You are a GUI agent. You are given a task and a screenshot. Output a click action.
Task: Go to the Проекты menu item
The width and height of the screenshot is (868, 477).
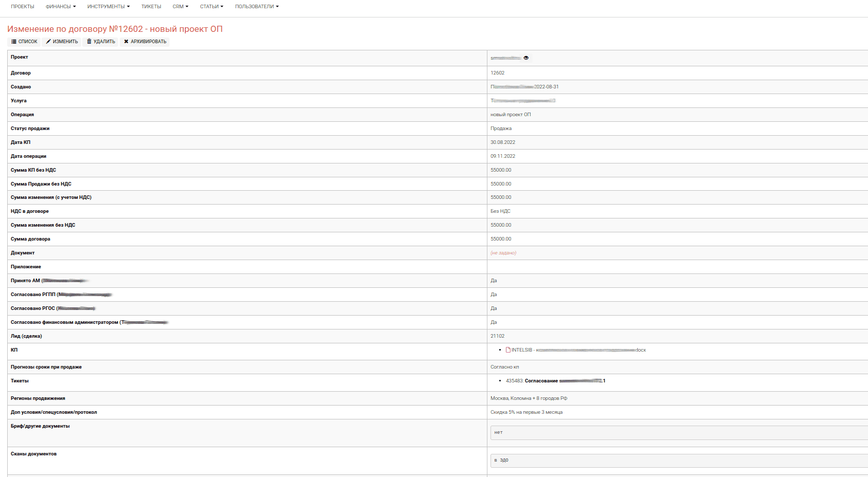pos(23,7)
